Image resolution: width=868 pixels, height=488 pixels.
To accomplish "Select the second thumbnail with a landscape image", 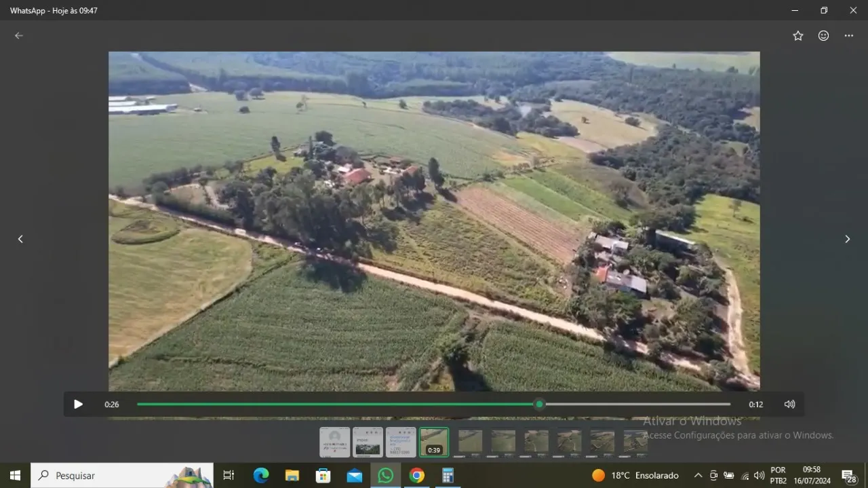I will (x=368, y=442).
